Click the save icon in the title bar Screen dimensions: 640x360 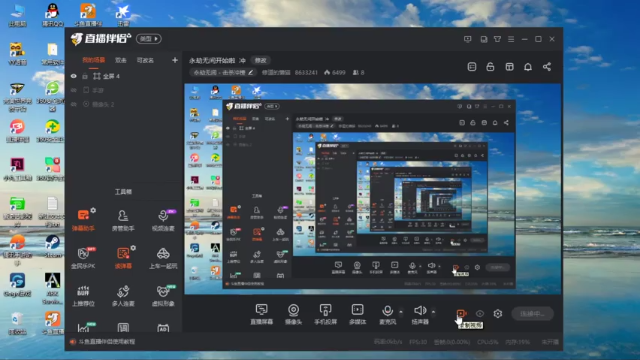coord(484,39)
